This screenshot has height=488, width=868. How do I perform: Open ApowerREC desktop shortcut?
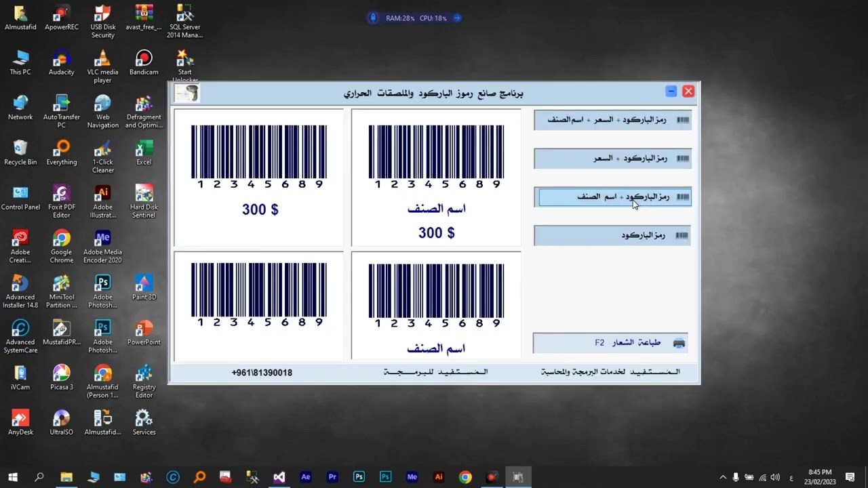click(x=62, y=18)
